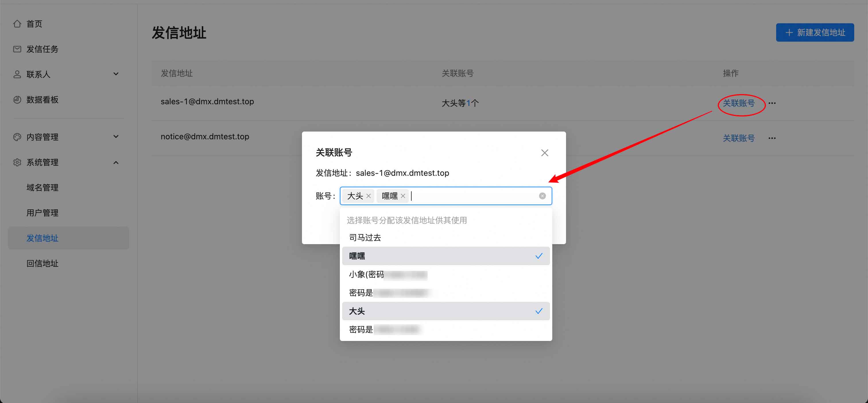
Task: Open 域名管理 menu item
Action: 42,188
